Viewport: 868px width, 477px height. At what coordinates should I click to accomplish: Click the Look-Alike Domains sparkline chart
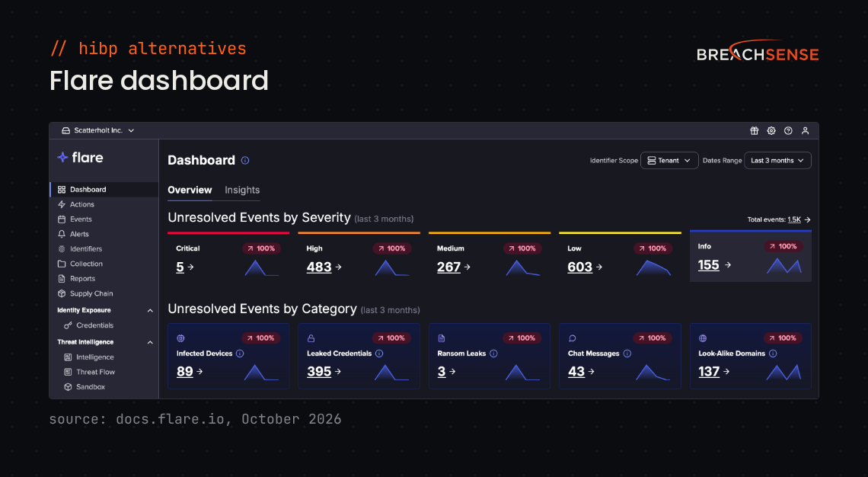click(783, 373)
